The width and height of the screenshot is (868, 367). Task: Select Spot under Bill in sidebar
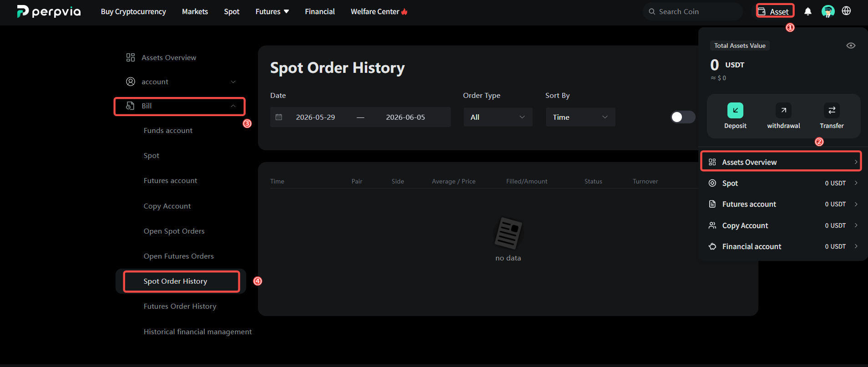[x=151, y=155]
